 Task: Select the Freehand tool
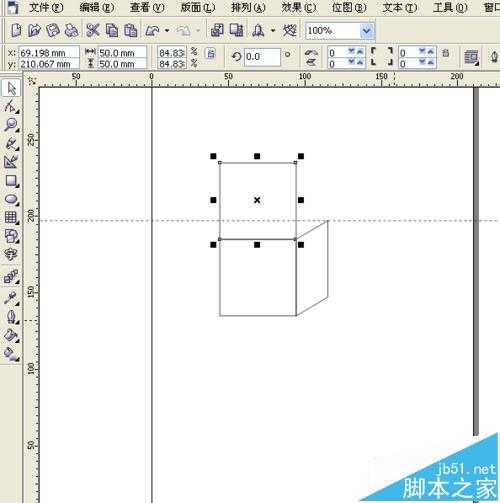pos(11,143)
